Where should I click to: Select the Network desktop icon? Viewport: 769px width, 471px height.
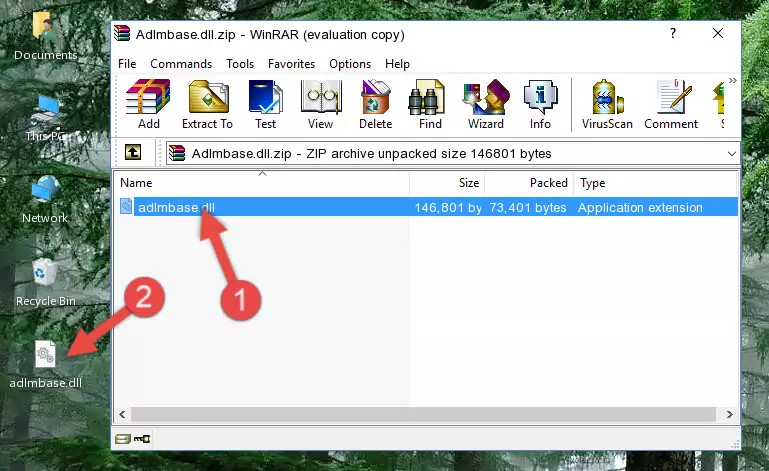point(45,199)
